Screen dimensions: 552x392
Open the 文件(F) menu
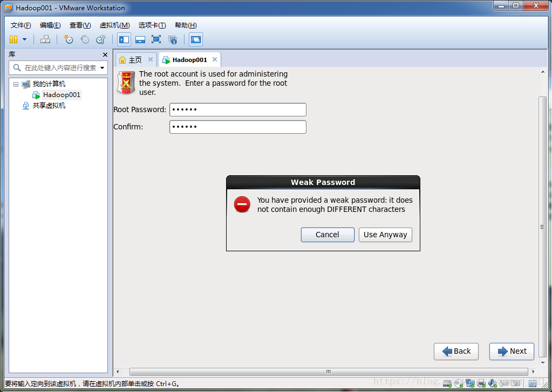tap(21, 25)
